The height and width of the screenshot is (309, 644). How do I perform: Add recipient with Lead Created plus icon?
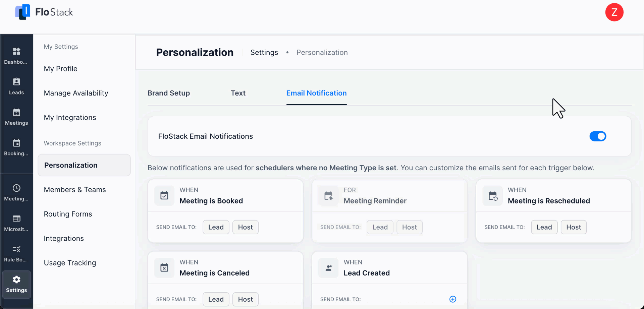click(453, 299)
